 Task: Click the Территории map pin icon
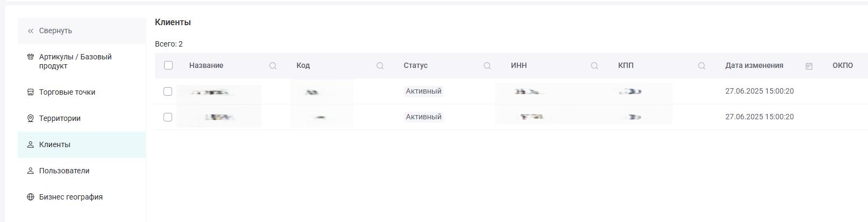pos(31,118)
